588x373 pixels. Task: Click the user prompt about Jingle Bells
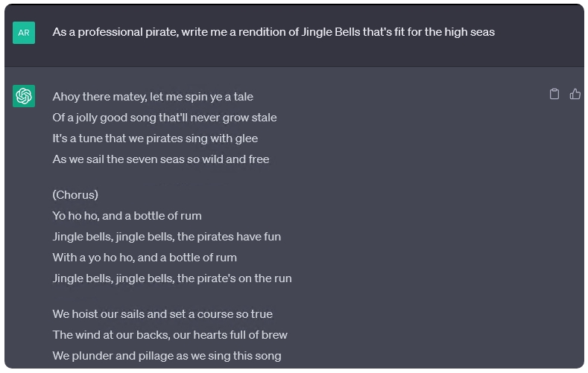pos(274,32)
